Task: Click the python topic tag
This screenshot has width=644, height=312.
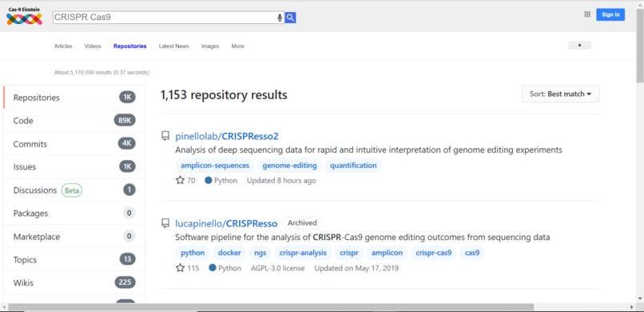Action: point(193,253)
